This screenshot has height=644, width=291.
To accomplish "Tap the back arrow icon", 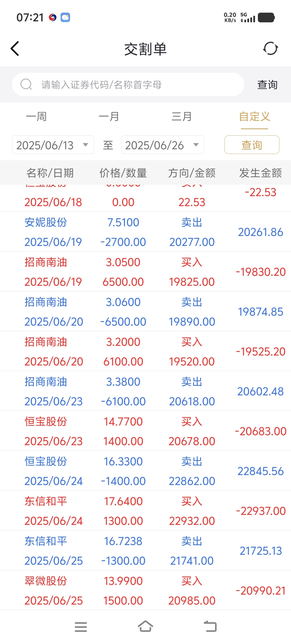I will (15, 49).
